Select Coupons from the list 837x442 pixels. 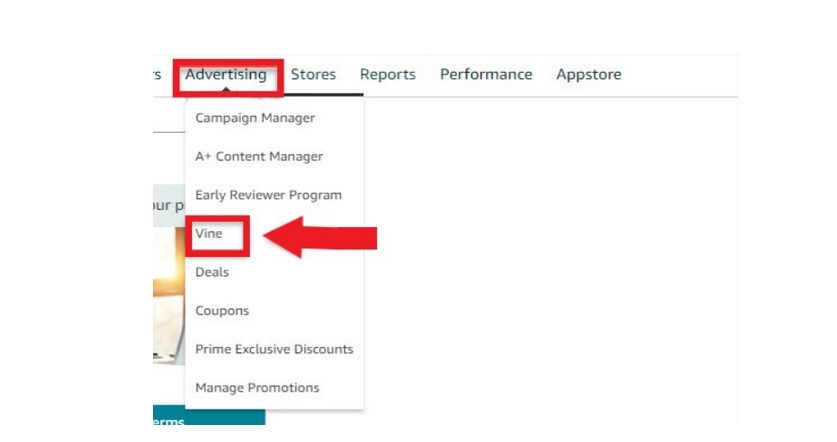tap(222, 311)
